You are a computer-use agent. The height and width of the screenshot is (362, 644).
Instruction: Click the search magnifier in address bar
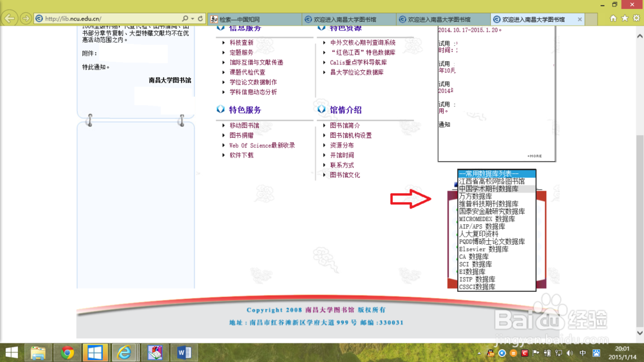tap(185, 19)
